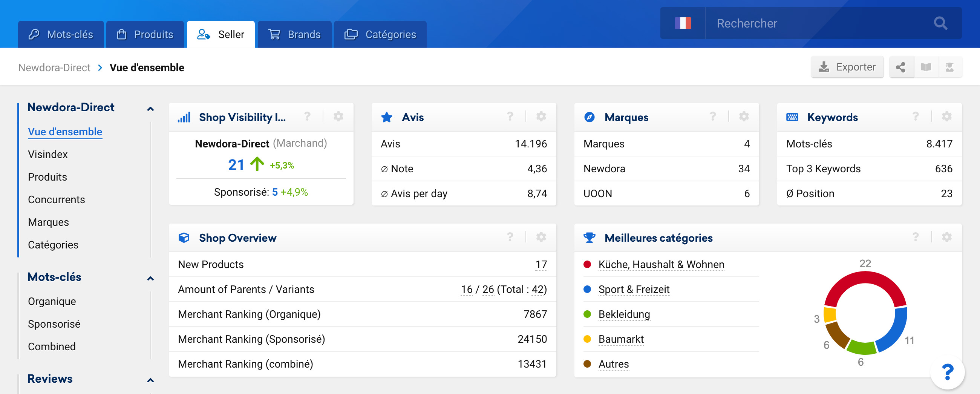The height and width of the screenshot is (394, 980).
Task: Select the Seller tab
Action: pos(220,34)
